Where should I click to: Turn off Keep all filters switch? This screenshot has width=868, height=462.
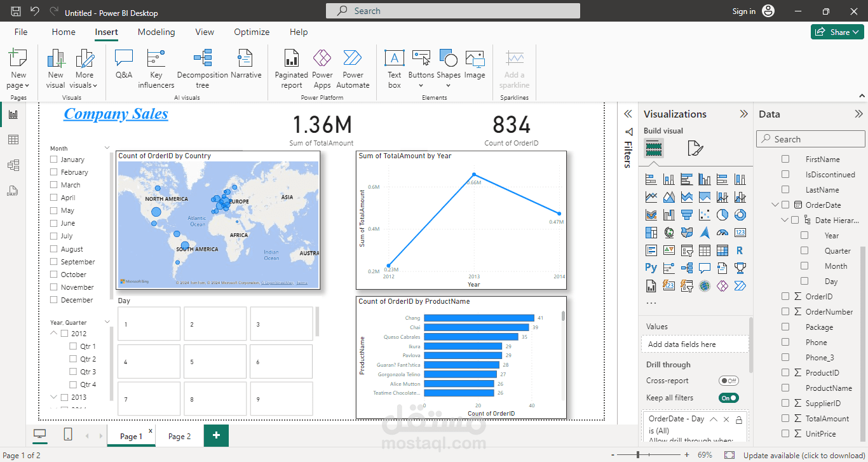(x=728, y=398)
